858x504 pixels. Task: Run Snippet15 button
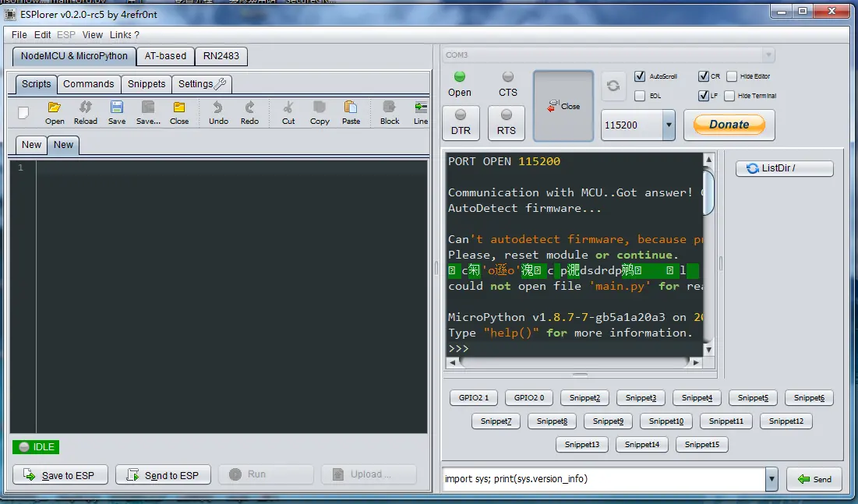[x=702, y=444]
